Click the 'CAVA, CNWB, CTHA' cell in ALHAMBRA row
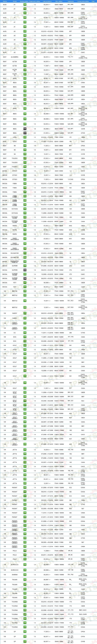The width and height of the screenshot is (97, 644). click(83, 57)
